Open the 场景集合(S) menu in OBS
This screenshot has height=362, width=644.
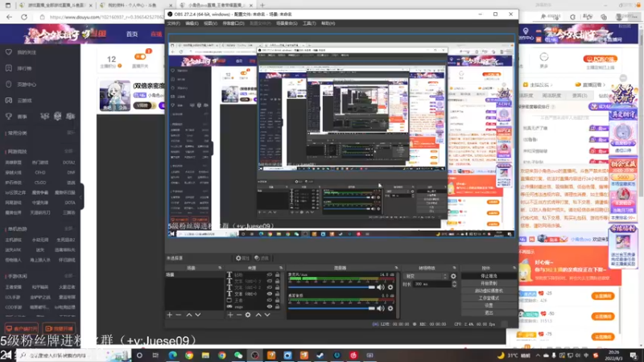[287, 23]
